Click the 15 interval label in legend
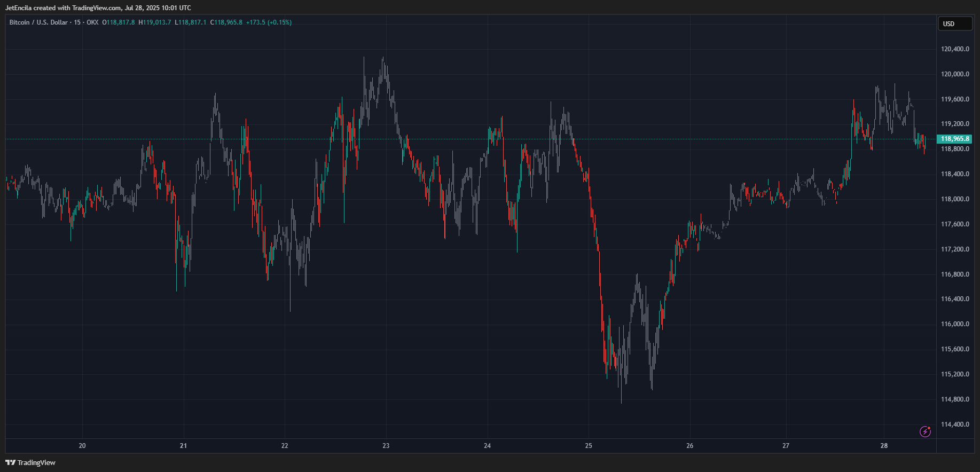Screen dimensions: 980x472 (77, 22)
